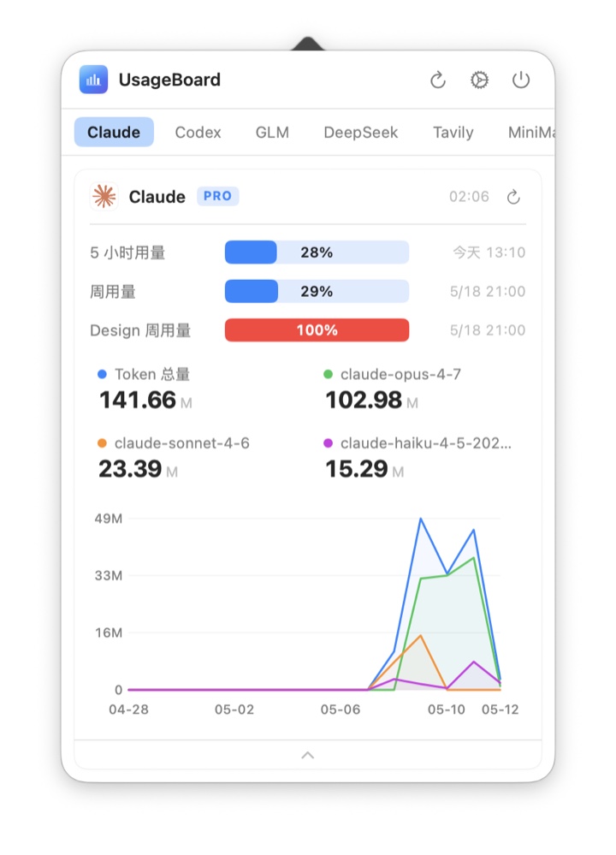This screenshot has height=855, width=616.
Task: Click the 23.39 M sonnet value
Action: tap(139, 469)
